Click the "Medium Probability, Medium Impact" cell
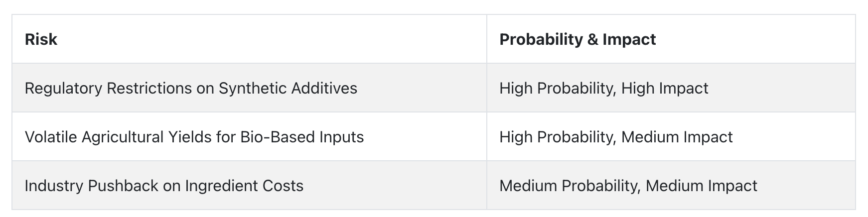Viewport: 868px width, 217px height. pyautogui.click(x=671, y=185)
